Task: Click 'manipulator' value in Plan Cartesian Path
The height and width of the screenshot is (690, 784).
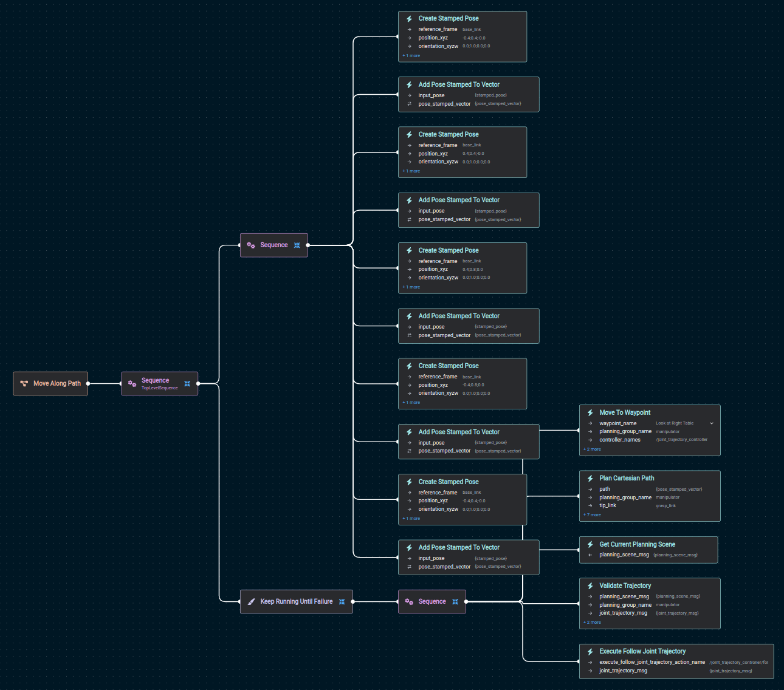Action: point(667,497)
